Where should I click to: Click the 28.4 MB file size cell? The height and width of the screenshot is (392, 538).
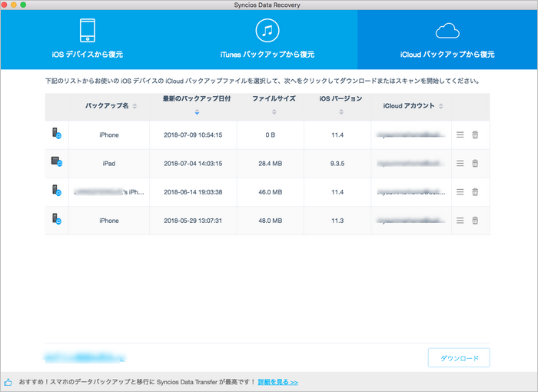pyautogui.click(x=271, y=164)
